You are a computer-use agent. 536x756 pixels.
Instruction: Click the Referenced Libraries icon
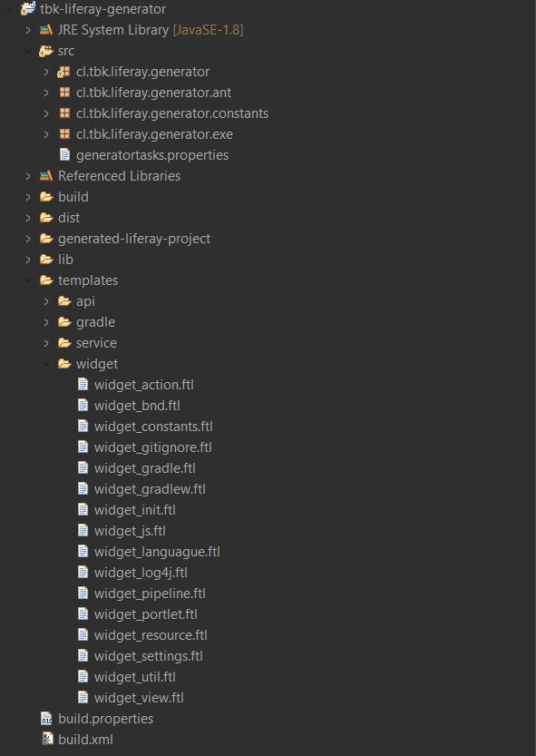click(46, 175)
